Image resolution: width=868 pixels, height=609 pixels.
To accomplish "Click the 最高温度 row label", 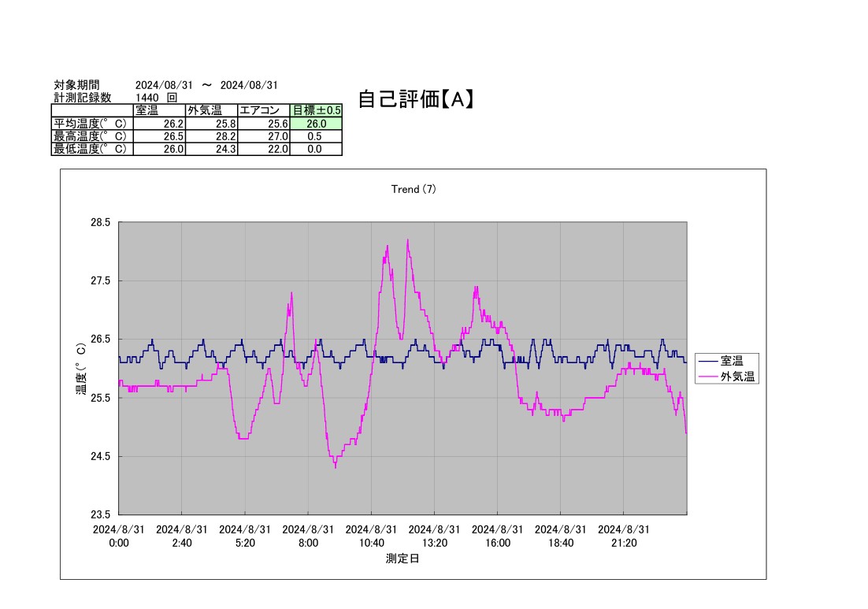I will [x=91, y=136].
